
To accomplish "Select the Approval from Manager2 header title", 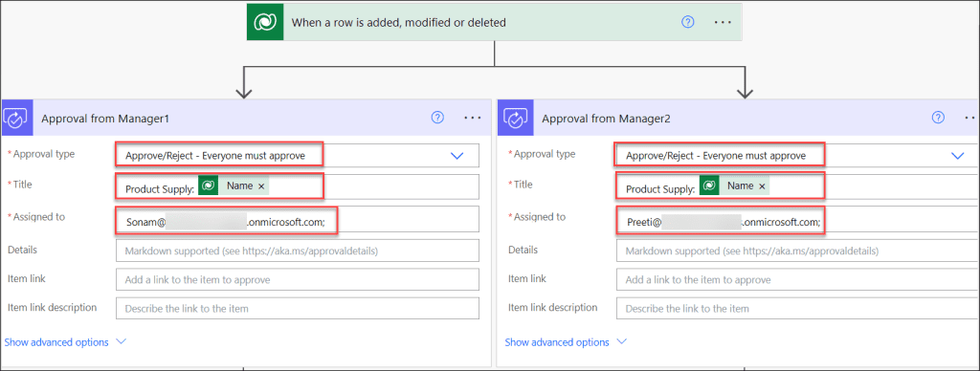I will (x=606, y=118).
